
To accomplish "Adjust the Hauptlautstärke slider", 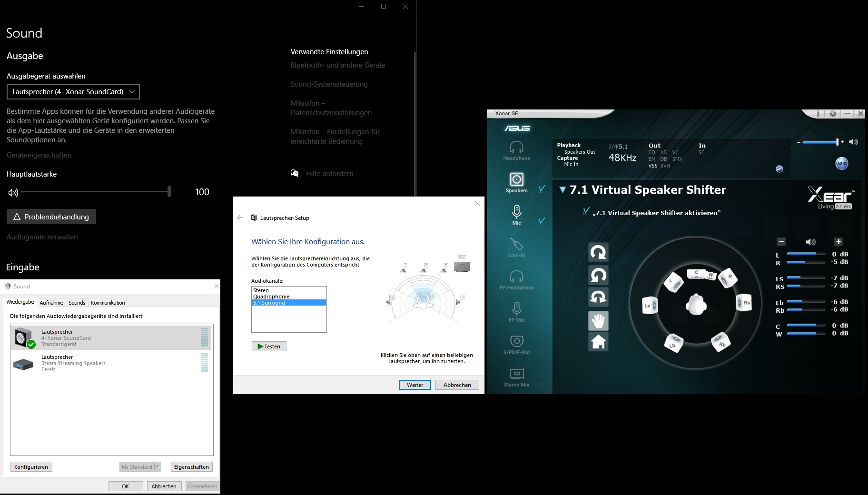I will click(x=96, y=192).
